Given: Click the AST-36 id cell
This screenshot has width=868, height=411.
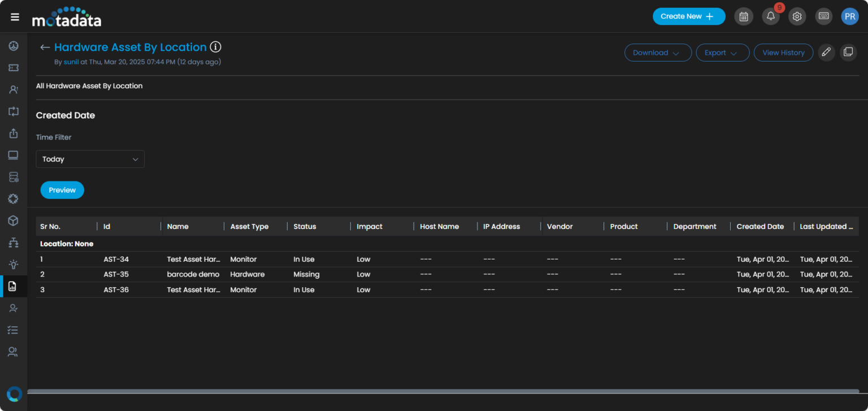Looking at the screenshot, I should 116,289.
